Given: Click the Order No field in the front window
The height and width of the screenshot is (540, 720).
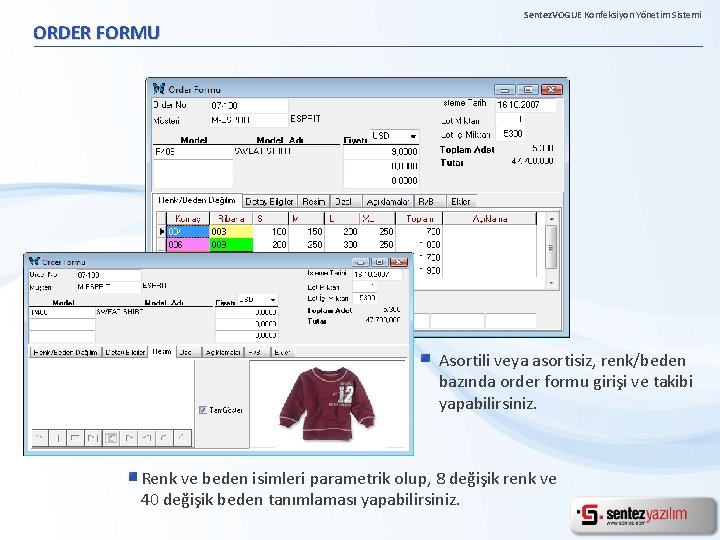Looking at the screenshot, I should click(108, 275).
